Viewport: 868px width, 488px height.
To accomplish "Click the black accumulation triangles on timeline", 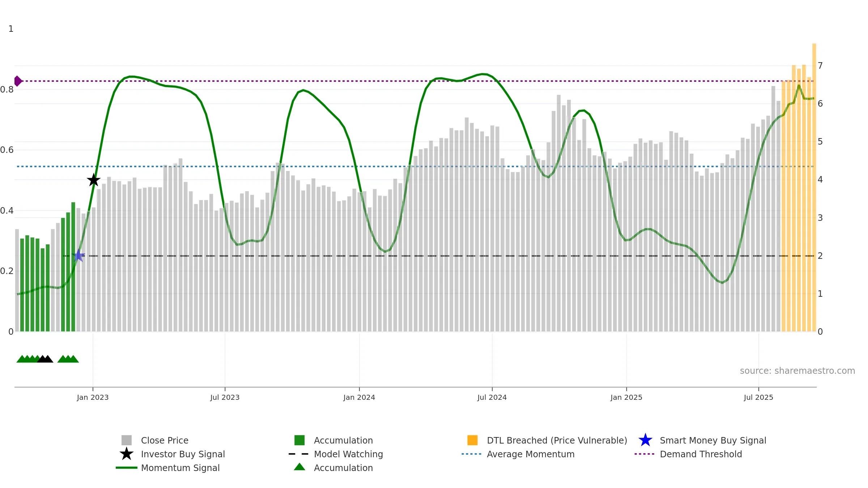I will 45,359.
